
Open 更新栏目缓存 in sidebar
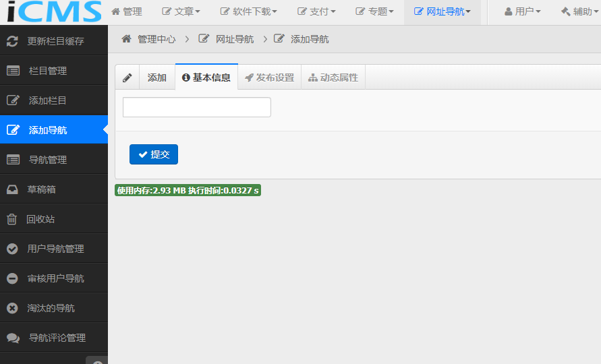point(54,41)
